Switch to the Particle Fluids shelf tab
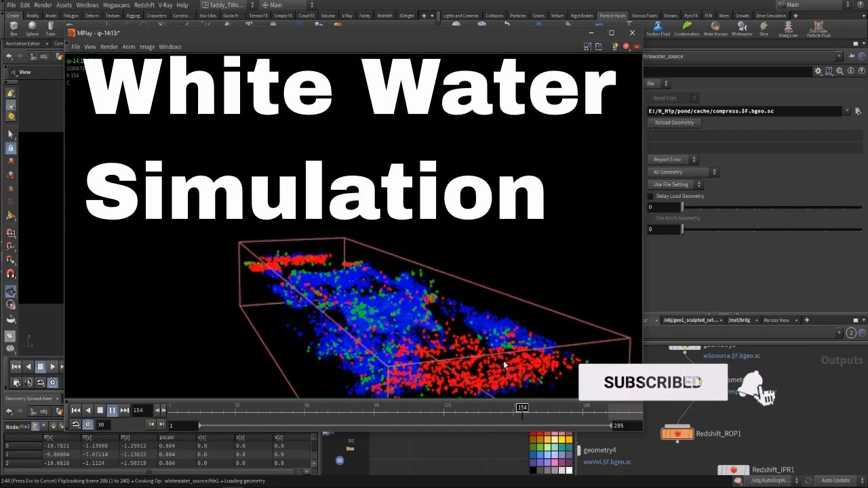868x488 pixels. tap(612, 16)
